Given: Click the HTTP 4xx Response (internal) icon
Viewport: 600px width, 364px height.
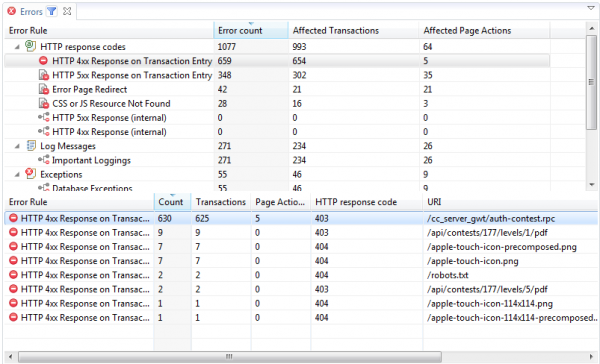Looking at the screenshot, I should pyautogui.click(x=44, y=132).
